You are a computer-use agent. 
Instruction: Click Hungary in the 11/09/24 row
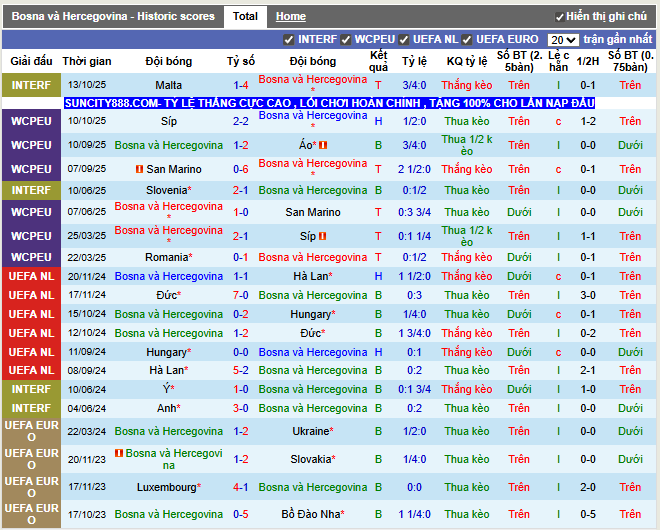(x=169, y=352)
